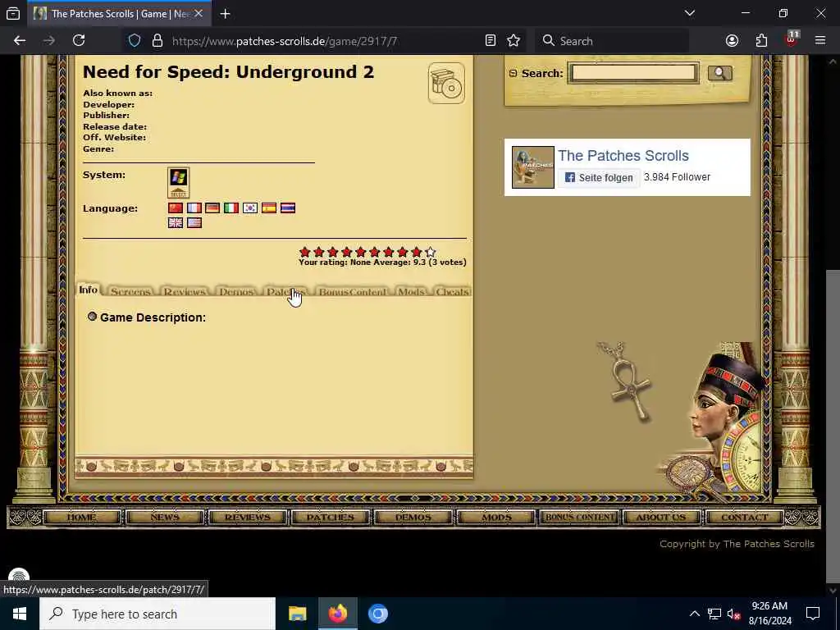Viewport: 840px width, 630px height.
Task: Rate the game five stars
Action: click(x=361, y=252)
